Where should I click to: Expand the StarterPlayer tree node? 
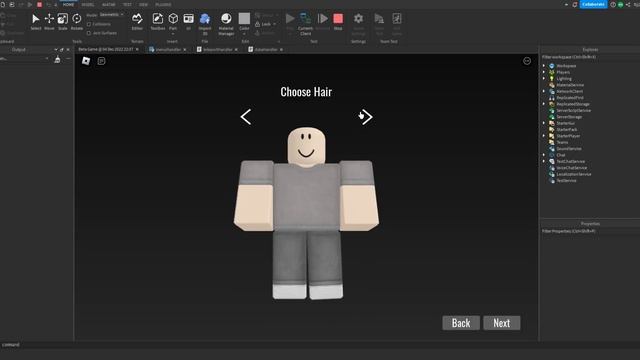pos(544,136)
